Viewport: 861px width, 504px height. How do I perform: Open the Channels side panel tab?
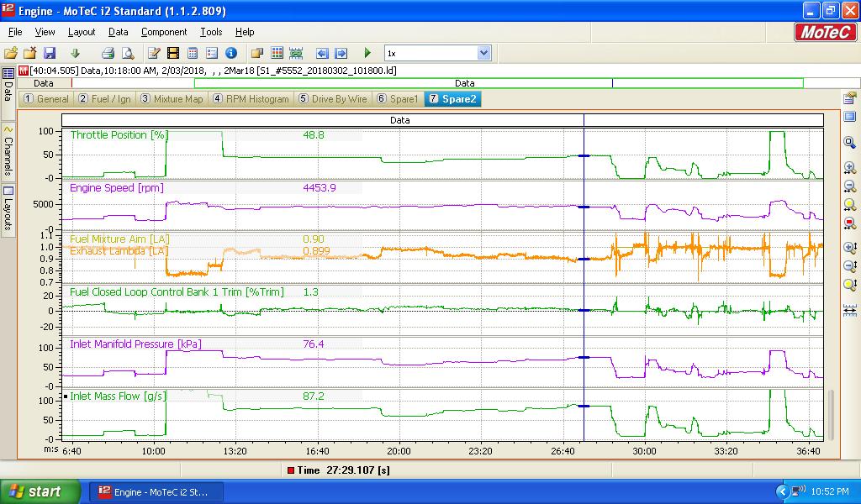click(x=8, y=152)
